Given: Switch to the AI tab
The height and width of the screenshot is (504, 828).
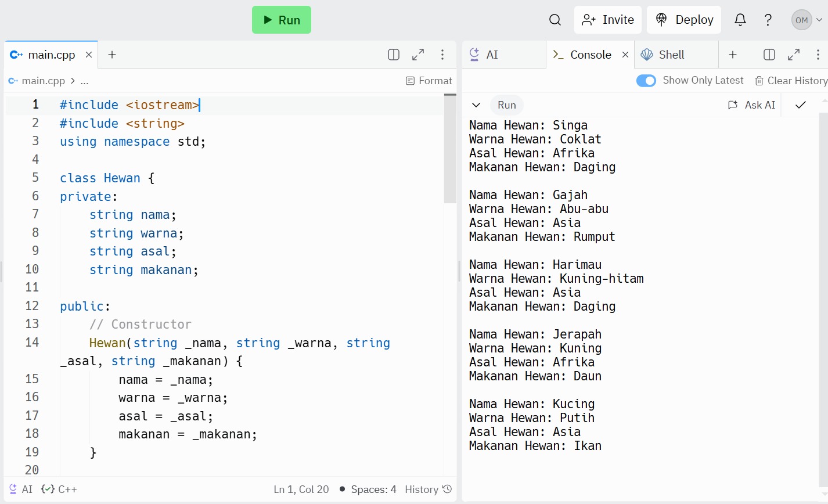Looking at the screenshot, I should [492, 55].
